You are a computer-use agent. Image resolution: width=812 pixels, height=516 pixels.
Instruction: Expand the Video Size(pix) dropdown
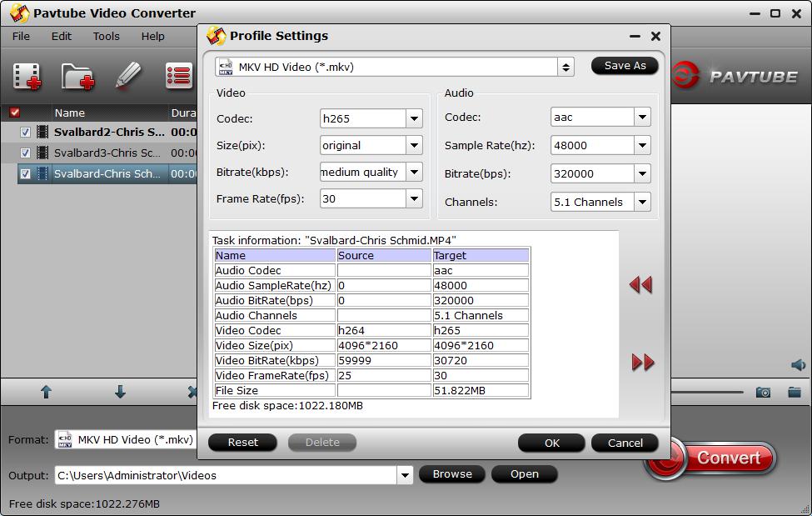414,145
